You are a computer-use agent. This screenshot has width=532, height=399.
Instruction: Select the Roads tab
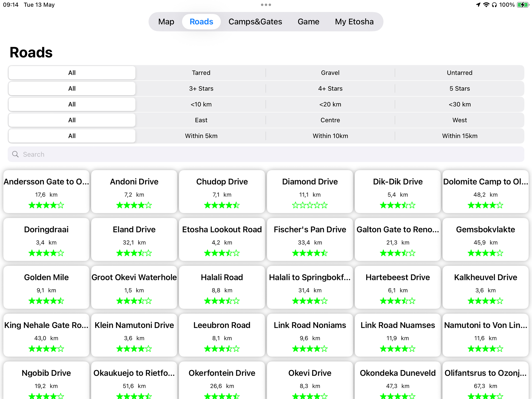coord(201,22)
